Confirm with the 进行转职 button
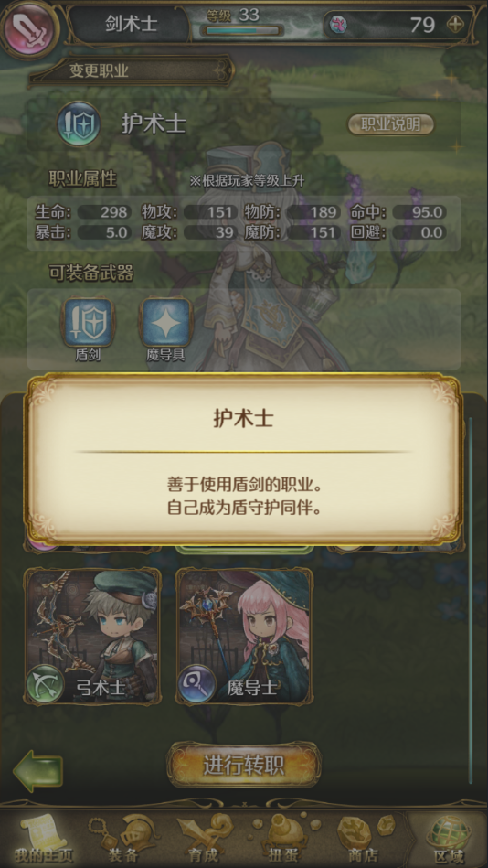This screenshot has height=868, width=488. pyautogui.click(x=243, y=765)
